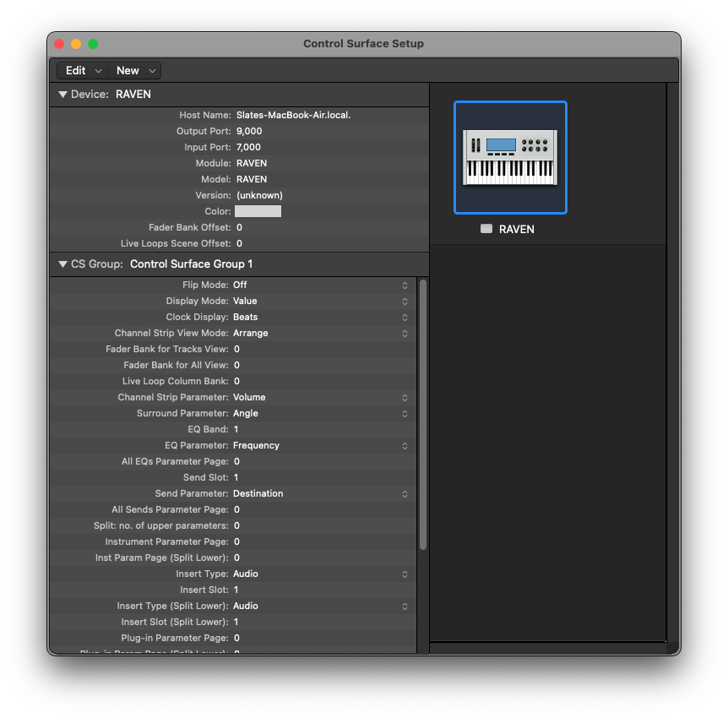The height and width of the screenshot is (718, 728).
Task: Open the EQ Parameter popup
Action: click(x=405, y=446)
